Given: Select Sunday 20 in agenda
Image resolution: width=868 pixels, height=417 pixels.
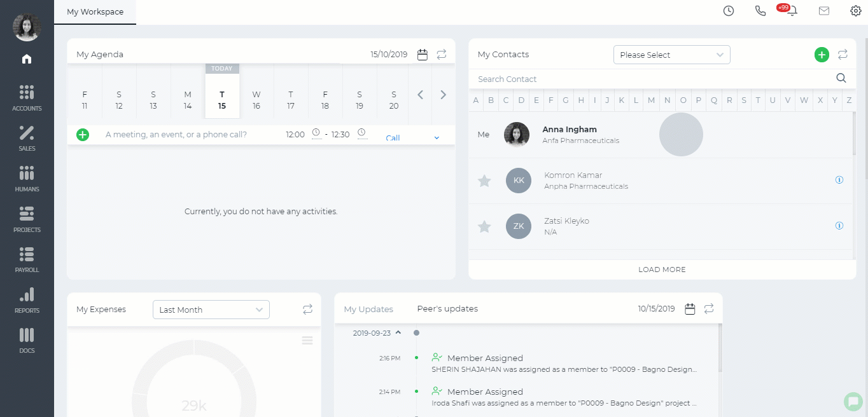Looking at the screenshot, I should point(394,100).
